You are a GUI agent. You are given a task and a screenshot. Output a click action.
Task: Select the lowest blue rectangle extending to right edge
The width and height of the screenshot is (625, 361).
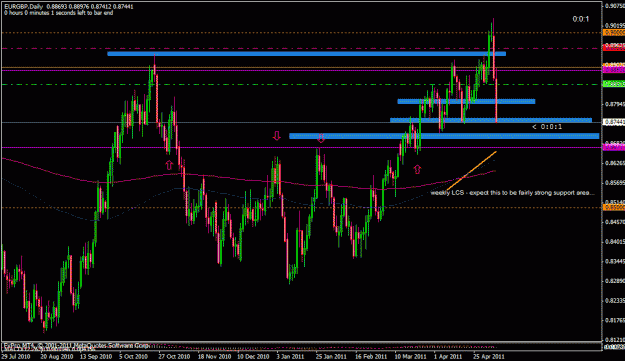click(444, 136)
